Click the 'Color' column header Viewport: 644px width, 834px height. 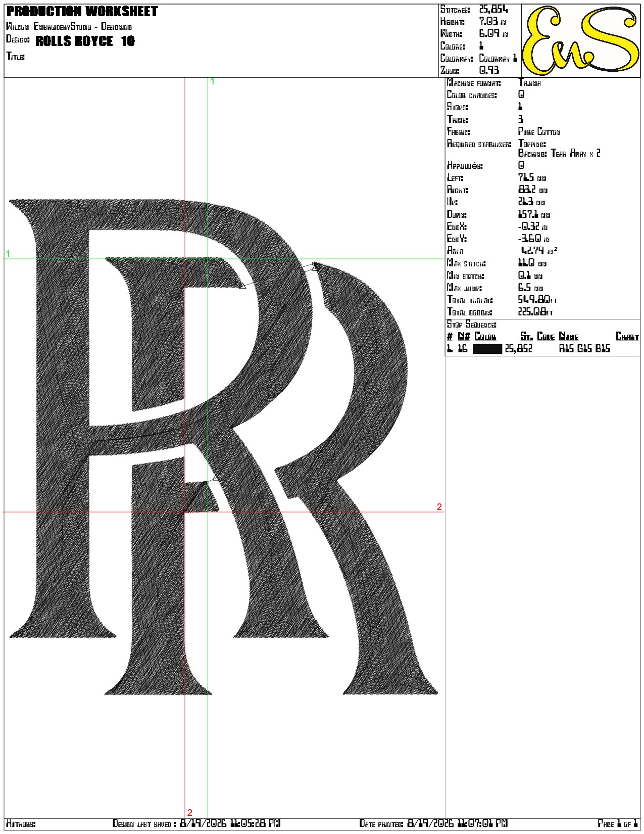click(485, 337)
